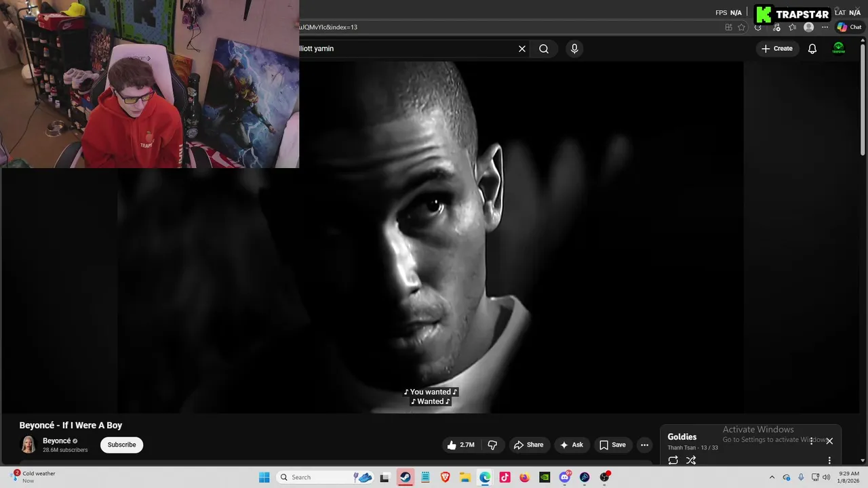Launch Brave browser from the taskbar
Viewport: 868px width, 488px height.
tap(446, 477)
